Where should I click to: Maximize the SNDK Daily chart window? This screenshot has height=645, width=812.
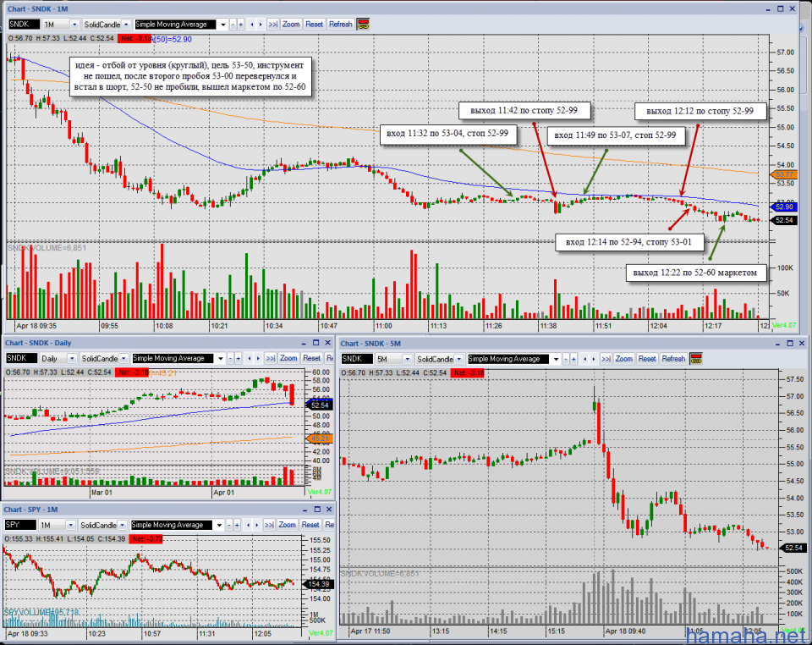pyautogui.click(x=315, y=343)
